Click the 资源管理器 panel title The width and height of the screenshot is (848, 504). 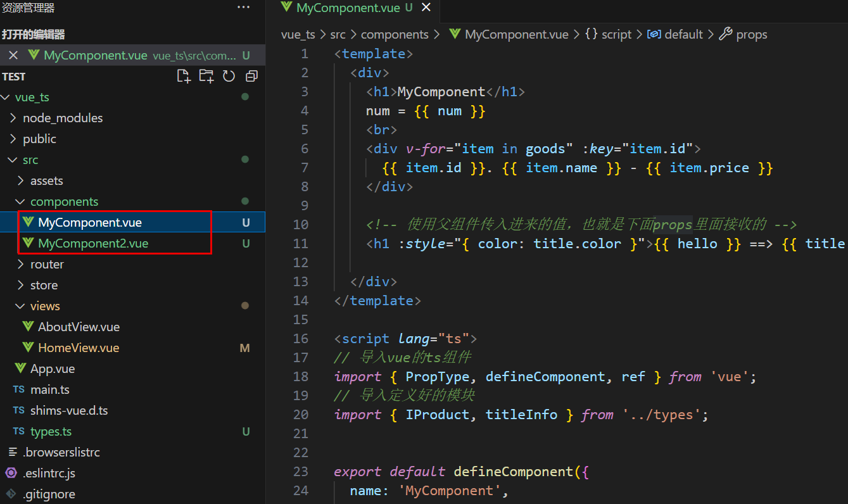point(28,8)
